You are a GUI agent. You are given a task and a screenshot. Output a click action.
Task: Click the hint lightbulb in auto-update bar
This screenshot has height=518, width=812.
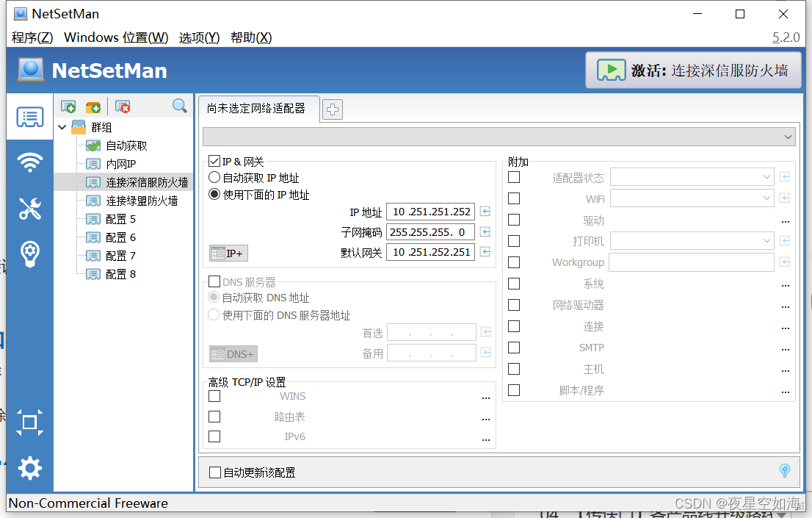click(x=785, y=471)
